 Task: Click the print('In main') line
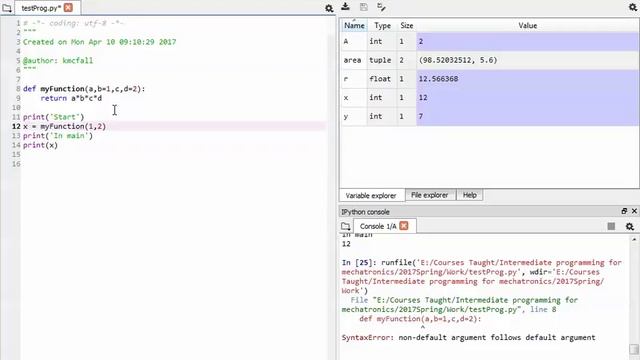pos(58,136)
